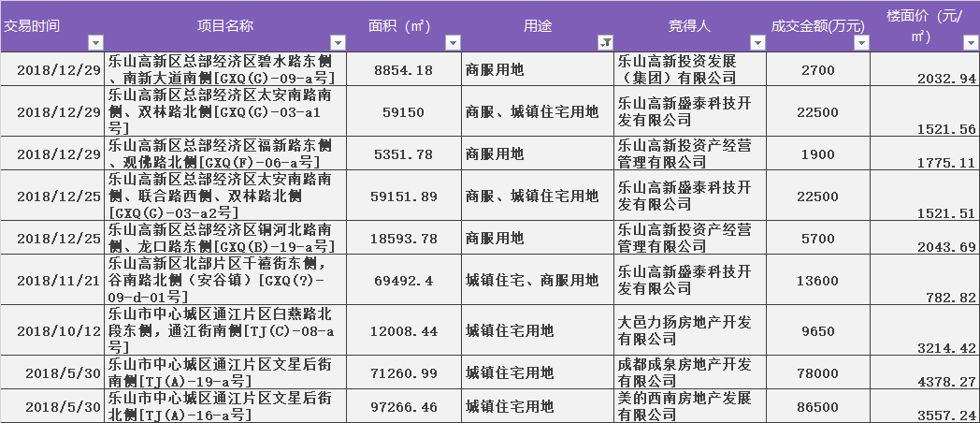Select area cell 69492.4
980x423 pixels.
coord(404,280)
